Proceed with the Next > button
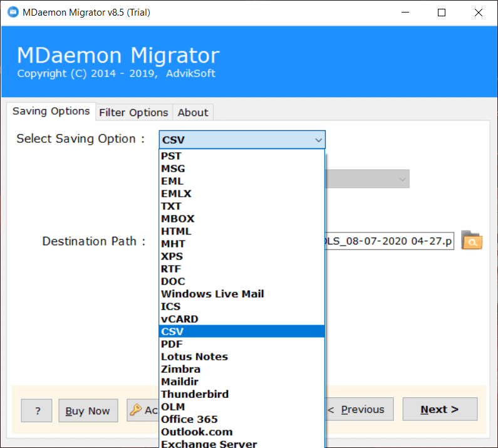The image size is (498, 448). (440, 409)
